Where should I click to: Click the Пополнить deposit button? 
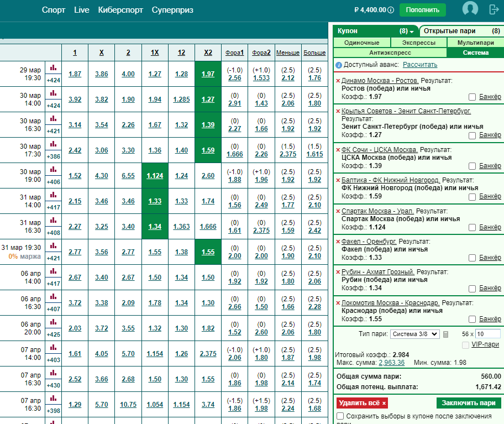[x=423, y=10]
